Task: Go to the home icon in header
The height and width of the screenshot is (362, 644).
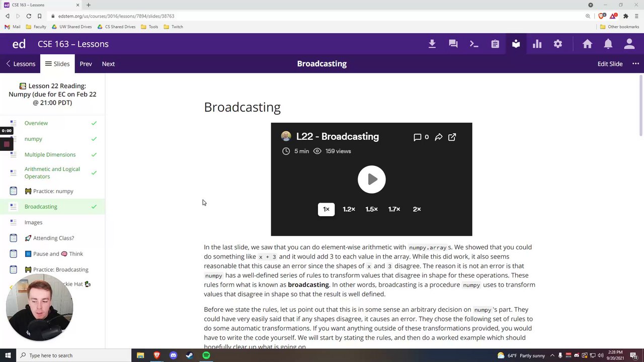Action: (587, 44)
